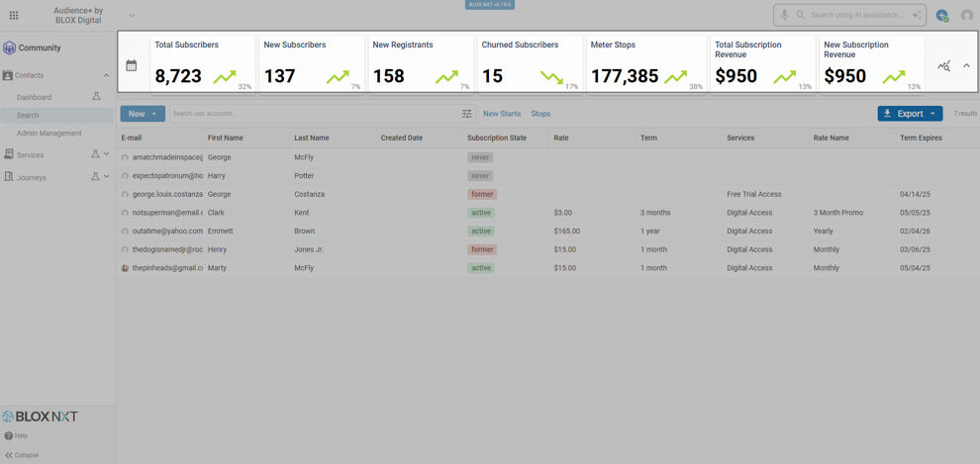This screenshot has height=464, width=980.
Task: Click the New Registrants trend arrow
Action: click(446, 77)
